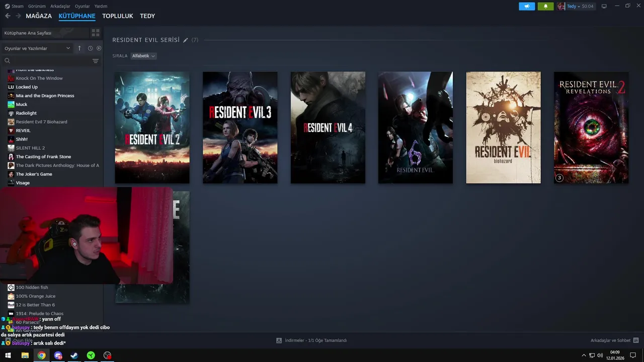Open the green notifications bell
Screen dimensions: 644x362
coord(545,6)
